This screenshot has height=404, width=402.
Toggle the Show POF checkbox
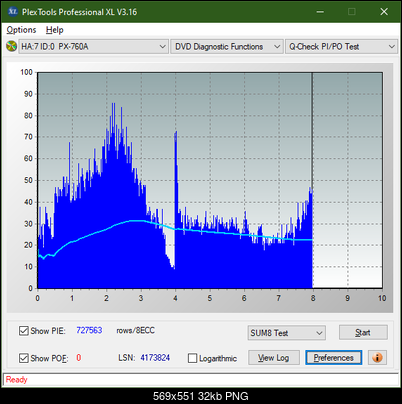tap(24, 358)
